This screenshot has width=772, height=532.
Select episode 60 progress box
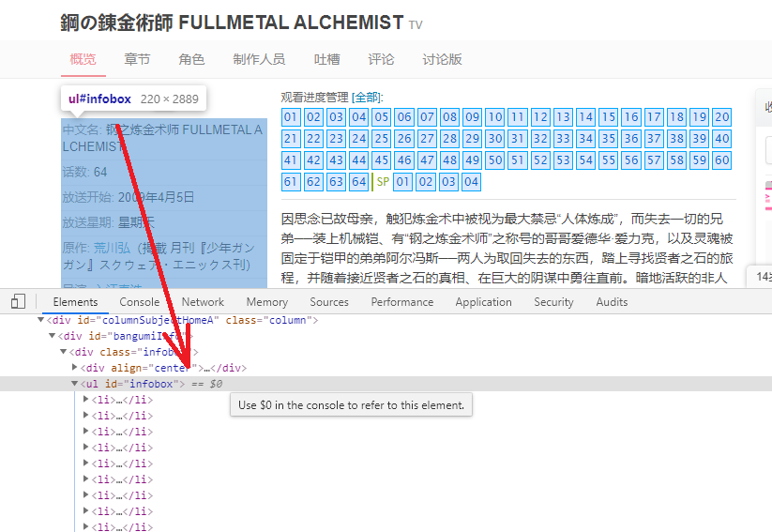click(721, 160)
